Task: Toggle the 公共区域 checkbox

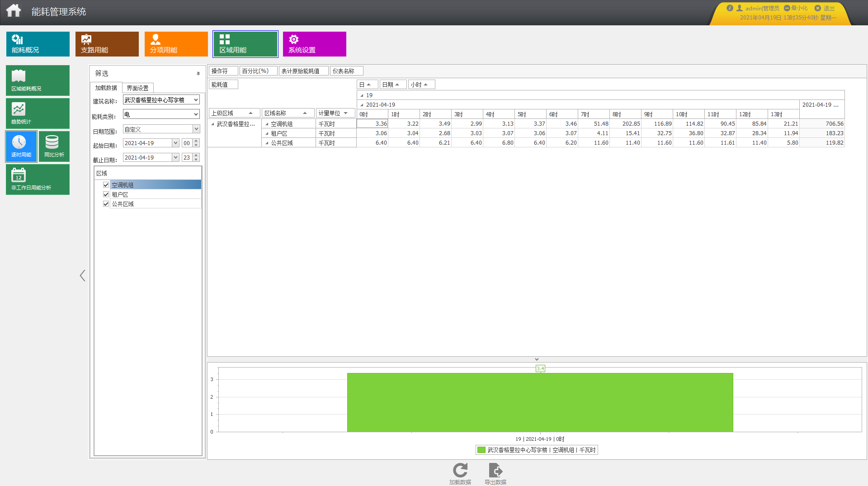Action: [106, 204]
